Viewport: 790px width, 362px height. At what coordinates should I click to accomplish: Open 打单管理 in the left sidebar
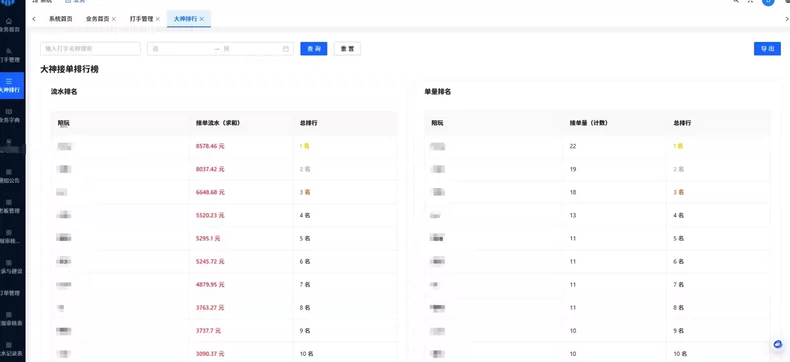[x=10, y=293]
